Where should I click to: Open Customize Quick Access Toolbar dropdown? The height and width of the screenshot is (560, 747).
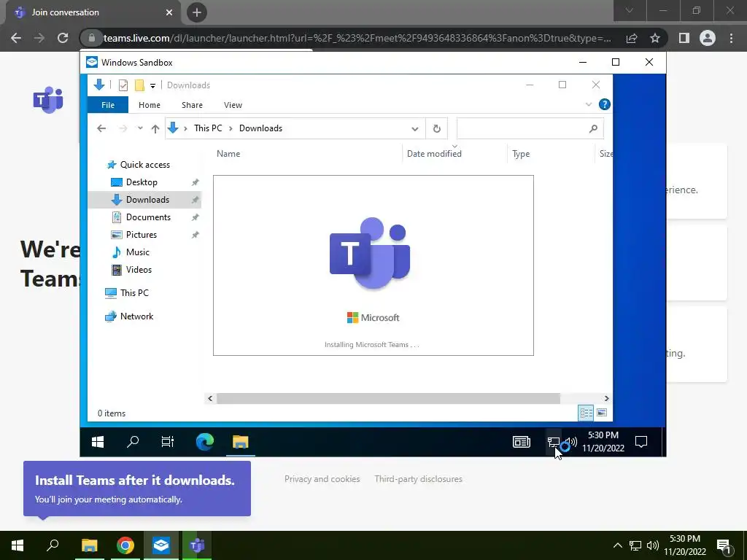(152, 86)
